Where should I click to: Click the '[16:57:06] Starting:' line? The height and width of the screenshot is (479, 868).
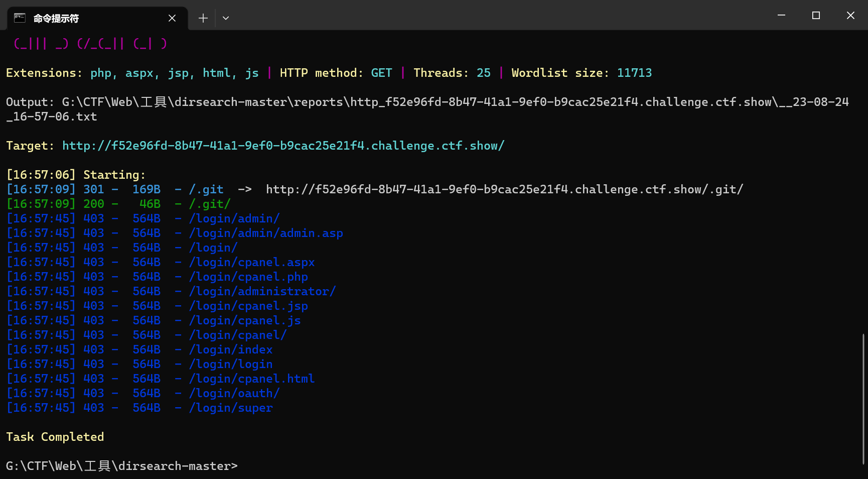[x=76, y=175]
